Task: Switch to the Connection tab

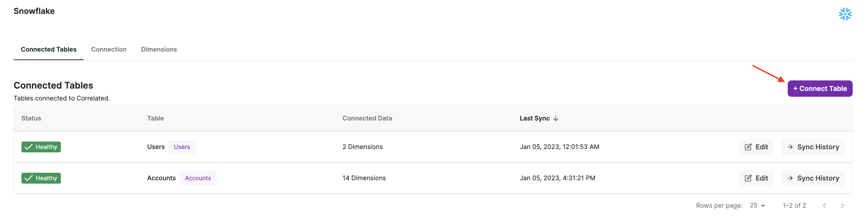Action: (x=109, y=50)
